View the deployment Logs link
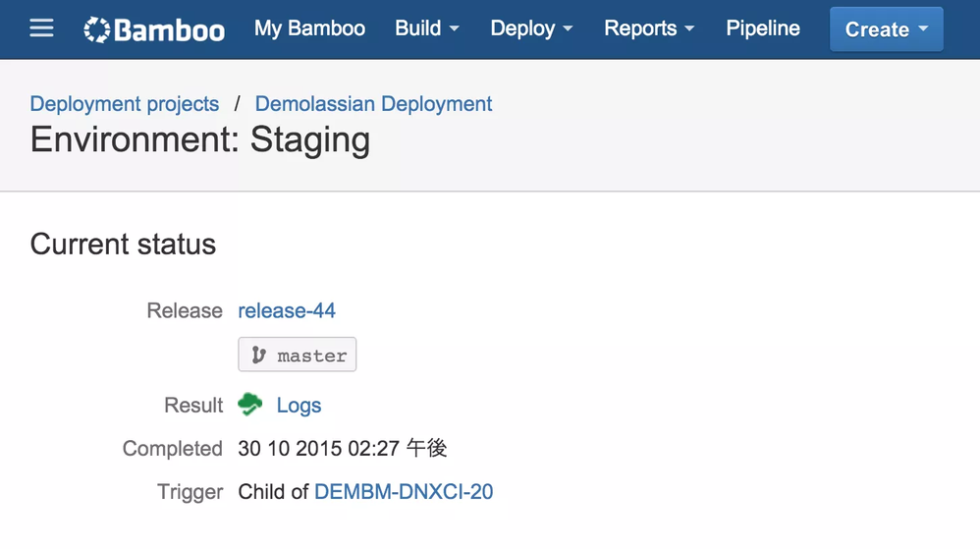The width and height of the screenshot is (980, 549). pyautogui.click(x=299, y=406)
